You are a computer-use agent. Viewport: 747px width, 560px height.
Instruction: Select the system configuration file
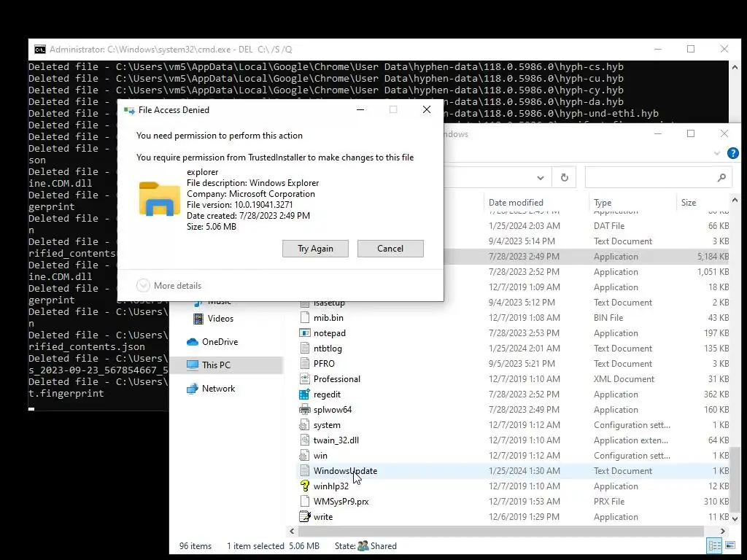coord(327,425)
